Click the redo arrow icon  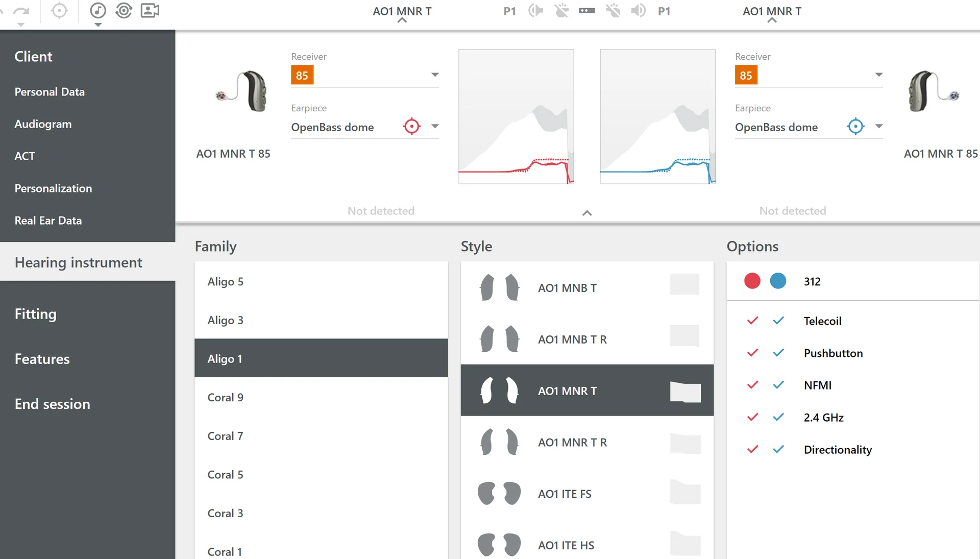pos(21,11)
